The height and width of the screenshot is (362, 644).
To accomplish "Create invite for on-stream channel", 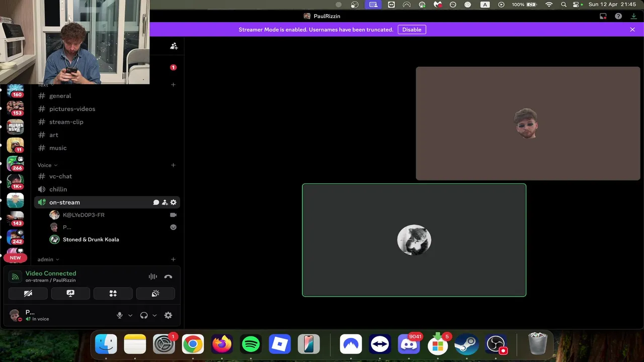I will pyautogui.click(x=165, y=202).
